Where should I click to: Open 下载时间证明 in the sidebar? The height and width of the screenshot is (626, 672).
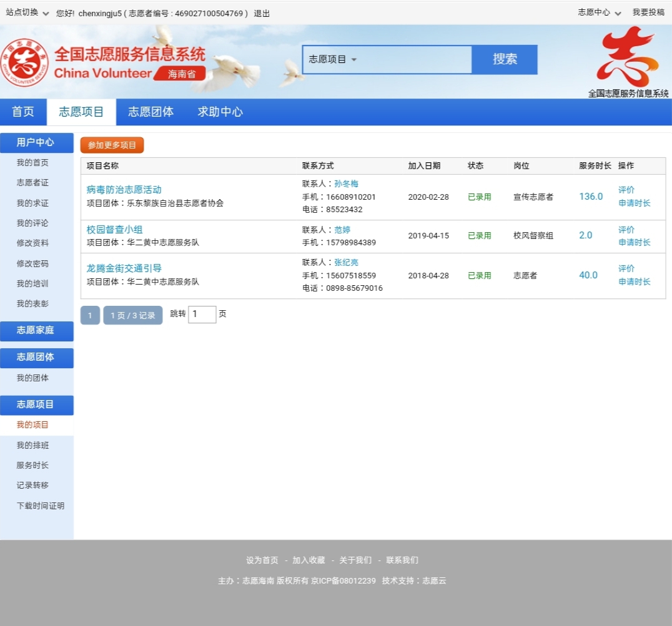click(x=40, y=506)
